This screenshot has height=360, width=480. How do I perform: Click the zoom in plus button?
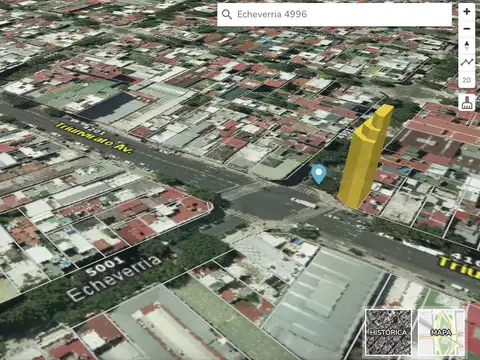click(x=467, y=12)
